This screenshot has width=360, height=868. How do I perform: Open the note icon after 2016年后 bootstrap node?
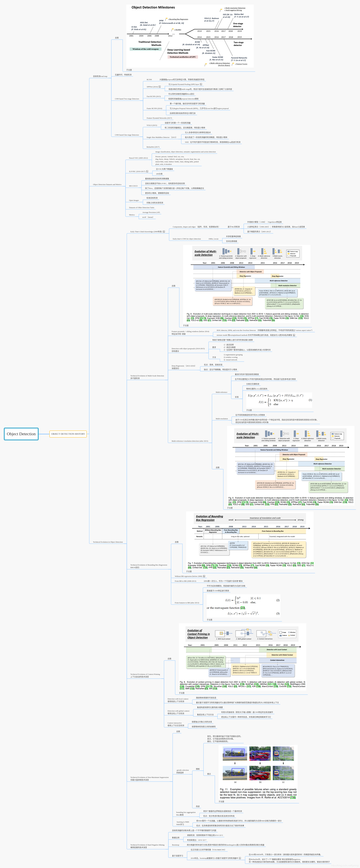(x=240, y=858)
